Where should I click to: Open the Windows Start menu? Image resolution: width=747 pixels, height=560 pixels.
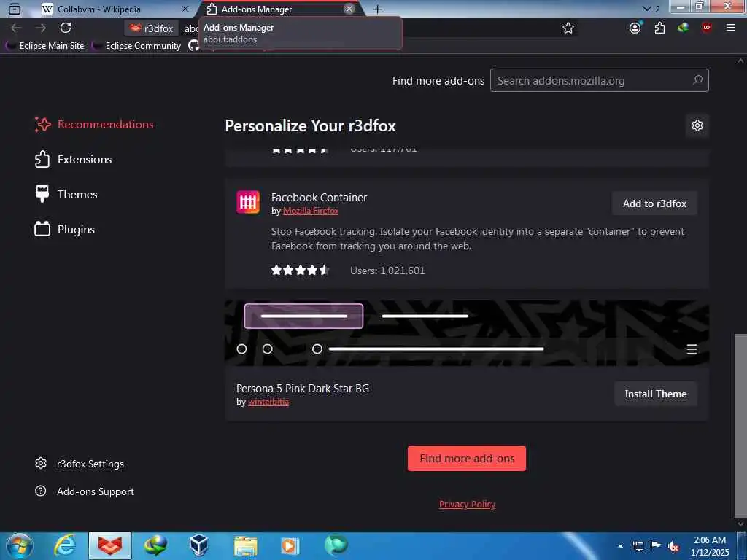coord(20,545)
